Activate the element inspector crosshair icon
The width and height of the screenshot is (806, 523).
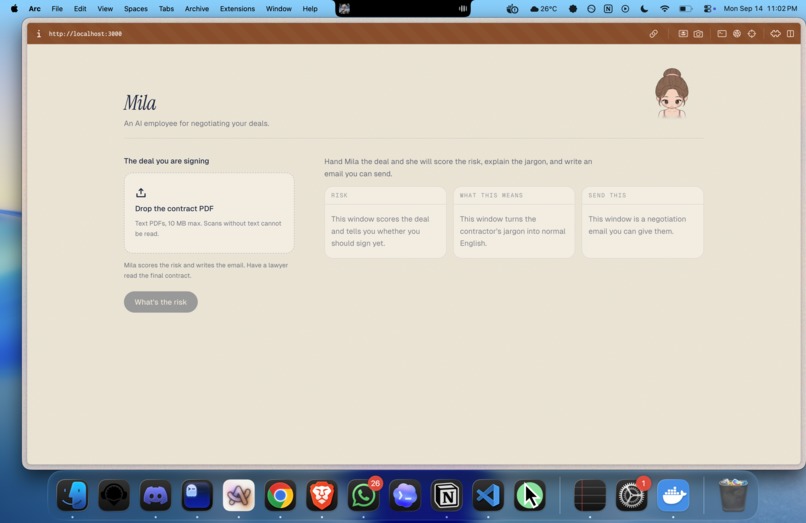(752, 33)
